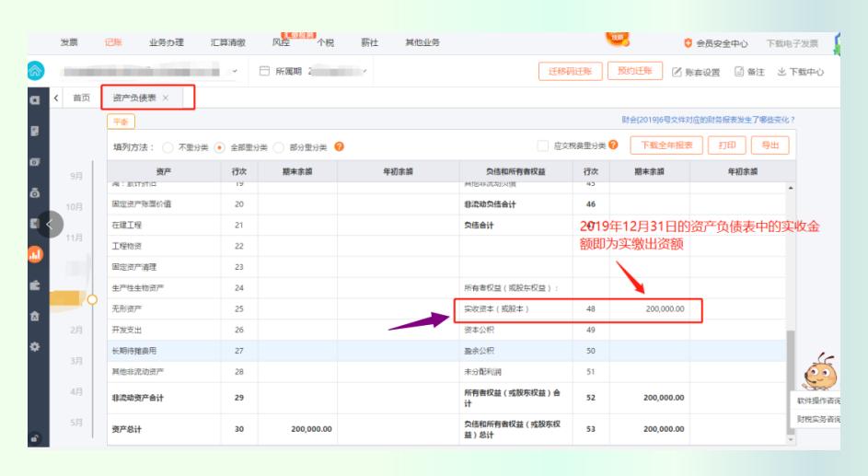Viewport: 868px width, 476px height.
Task: Click the cartoon ant assistant mascot
Action: coord(820,371)
